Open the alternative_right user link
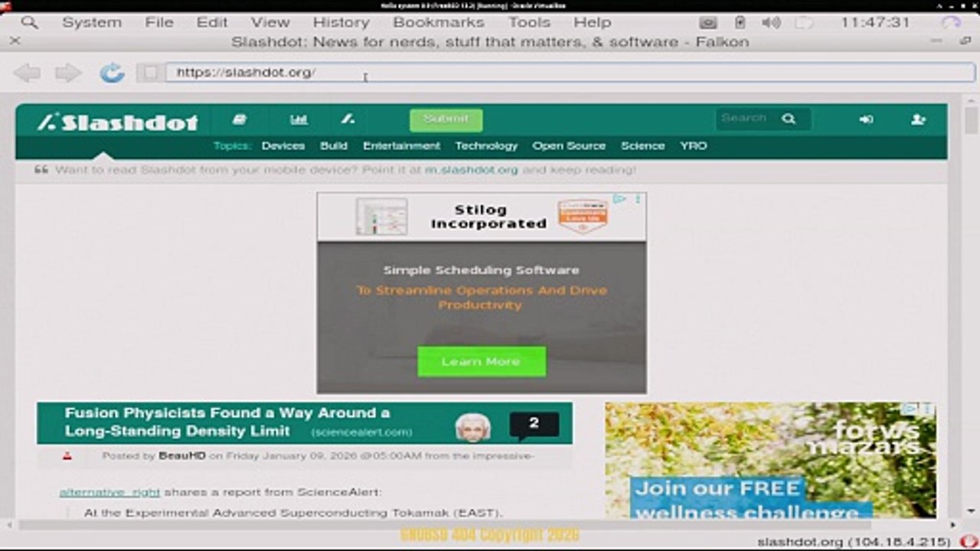 coord(109,492)
